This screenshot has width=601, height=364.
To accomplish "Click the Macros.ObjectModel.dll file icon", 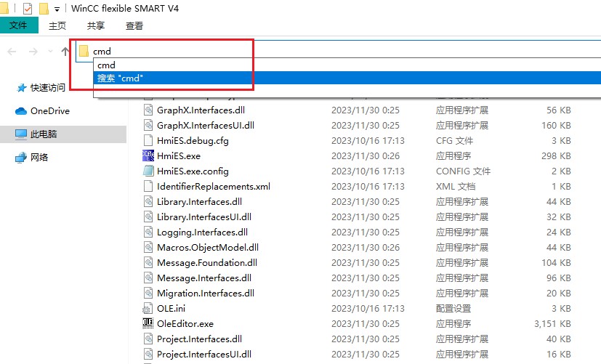I will click(148, 247).
